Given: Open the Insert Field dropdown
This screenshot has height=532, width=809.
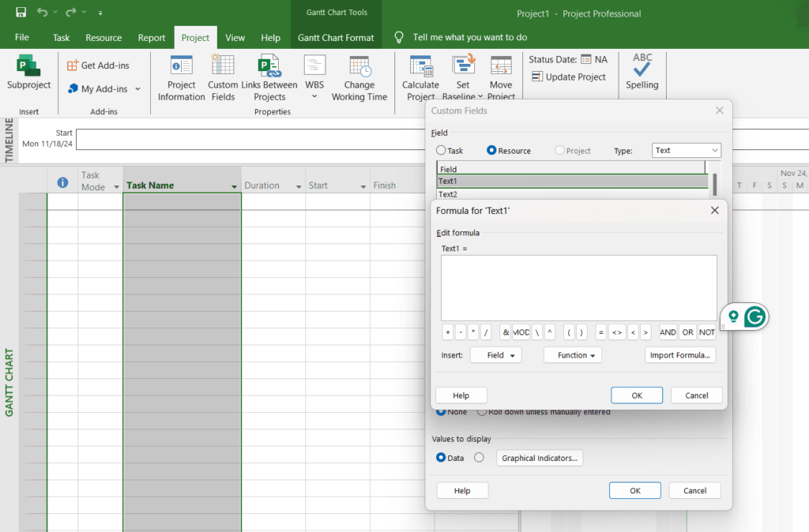Looking at the screenshot, I should point(495,354).
